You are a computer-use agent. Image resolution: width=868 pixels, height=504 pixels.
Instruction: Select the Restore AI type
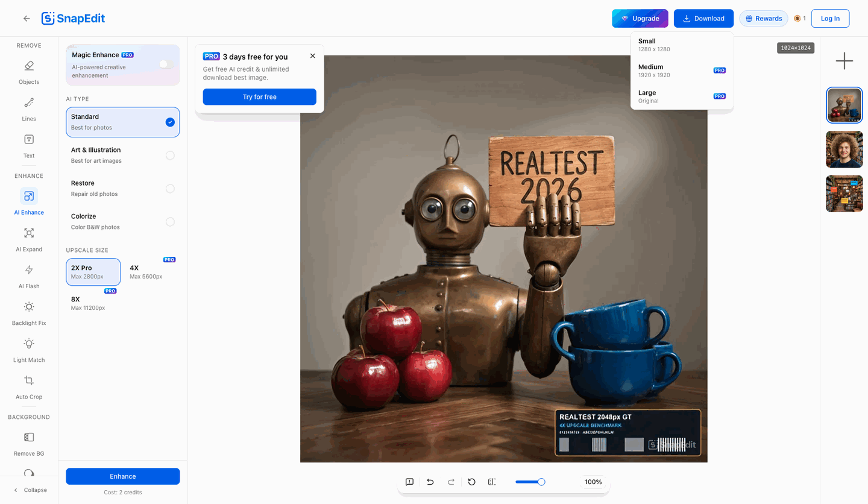point(123,188)
